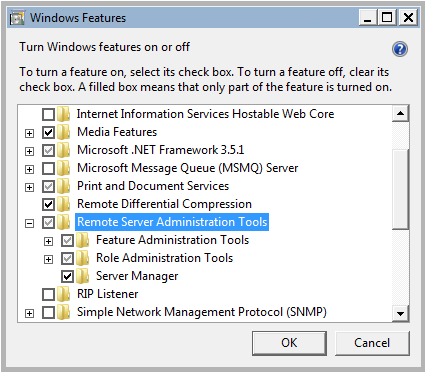Enable the RIP Listener checkbox
The image size is (425, 372).
point(48,295)
